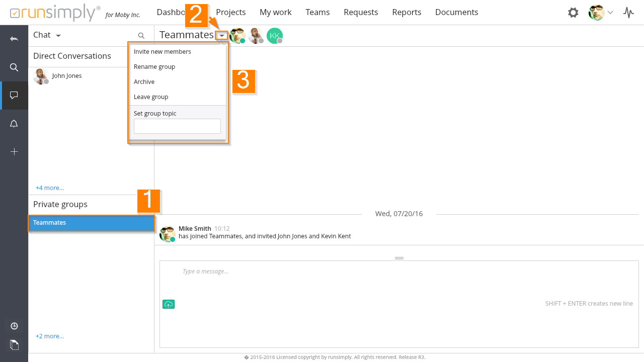This screenshot has height=362, width=644.
Task: Open the activity pulse icon
Action: tap(628, 13)
